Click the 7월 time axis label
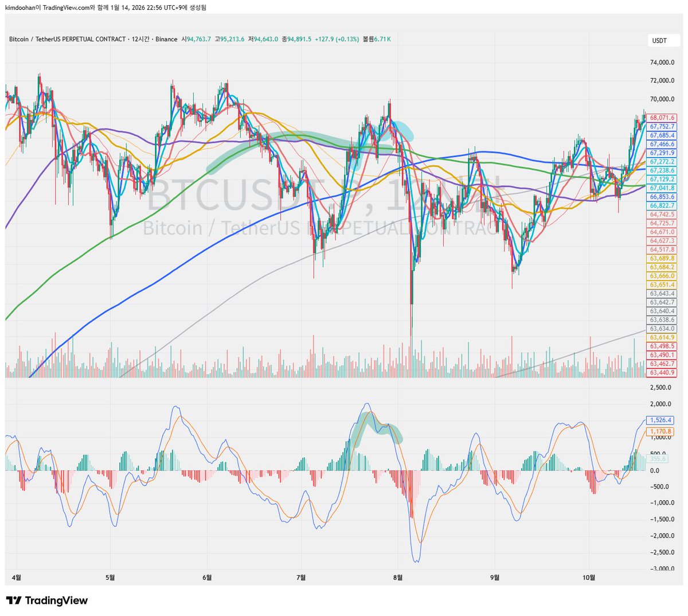Image resolution: width=688 pixels, height=616 pixels. 301,578
